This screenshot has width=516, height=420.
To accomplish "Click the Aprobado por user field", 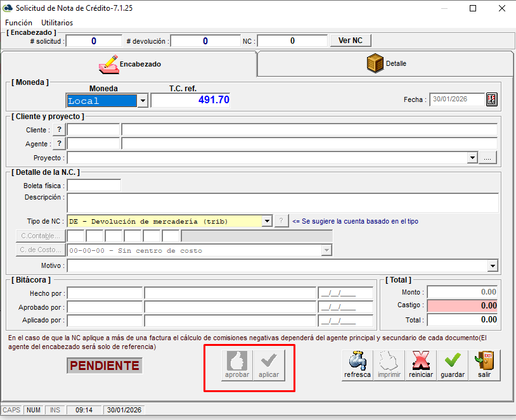I will [x=105, y=307].
